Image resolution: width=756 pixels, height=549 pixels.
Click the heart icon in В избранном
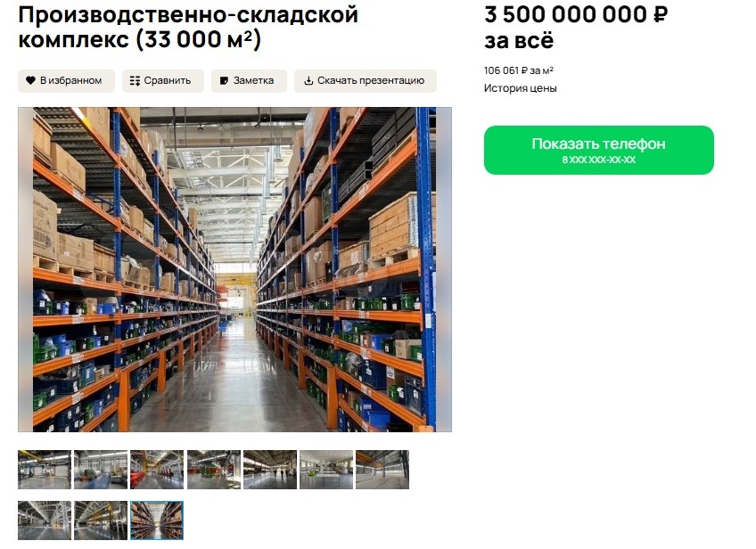click(x=30, y=80)
